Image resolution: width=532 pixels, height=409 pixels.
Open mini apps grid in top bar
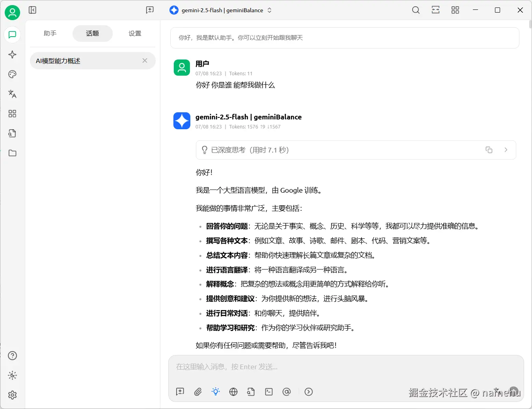[455, 10]
